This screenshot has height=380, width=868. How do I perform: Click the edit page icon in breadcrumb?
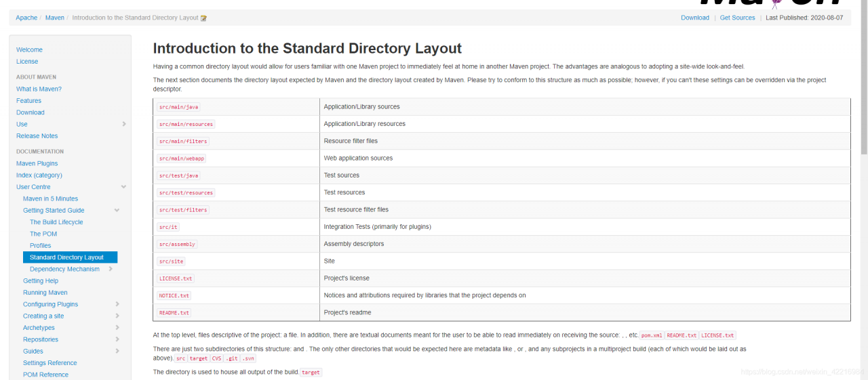point(204,18)
